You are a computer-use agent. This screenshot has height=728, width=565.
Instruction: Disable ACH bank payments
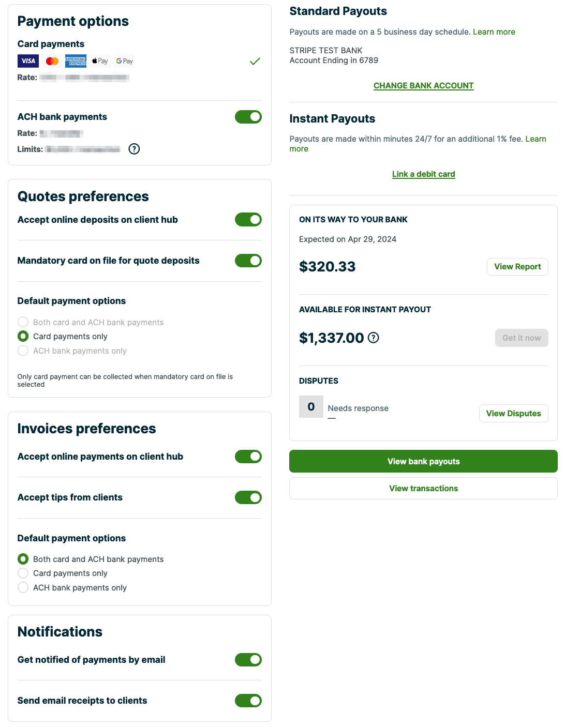pyautogui.click(x=248, y=116)
